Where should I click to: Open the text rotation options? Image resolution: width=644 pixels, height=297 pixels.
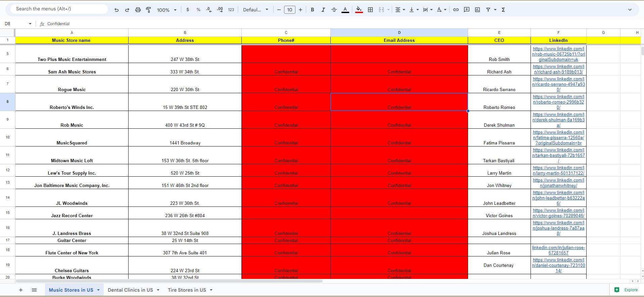(442, 10)
